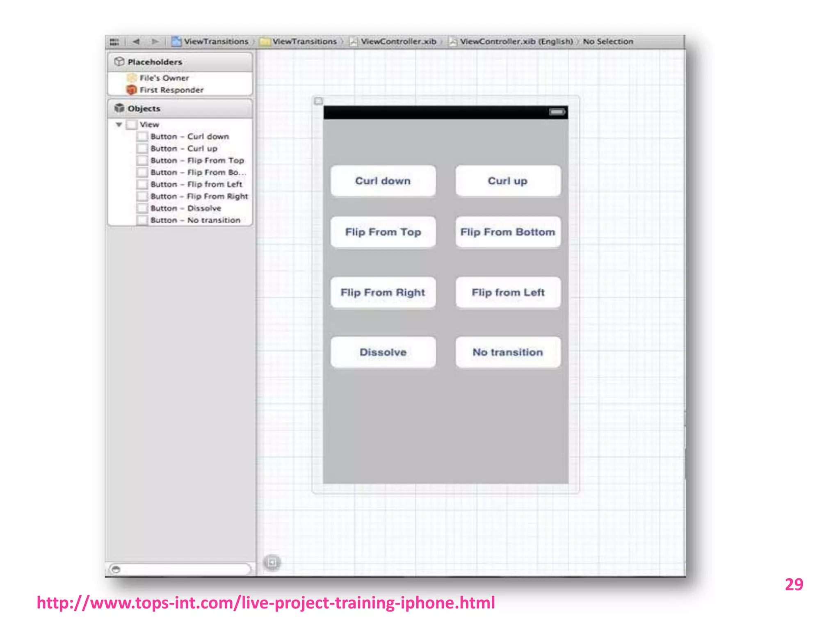
Task: Collapse the View disclosure triangle
Action: point(119,125)
